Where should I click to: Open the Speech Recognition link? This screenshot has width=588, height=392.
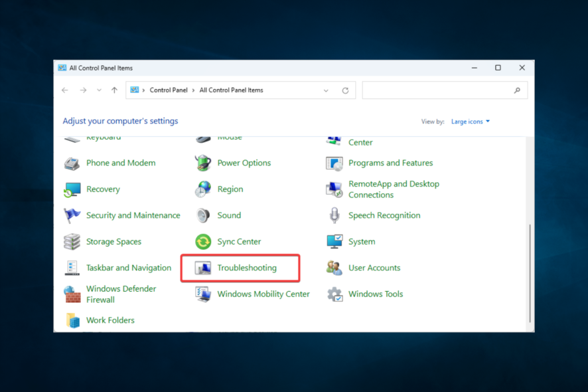[x=384, y=215]
